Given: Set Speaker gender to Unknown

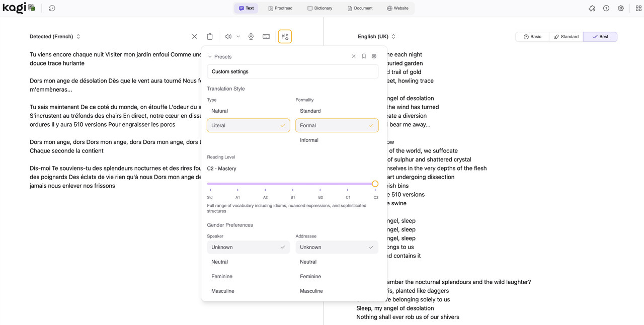Looking at the screenshot, I should pyautogui.click(x=249, y=247).
